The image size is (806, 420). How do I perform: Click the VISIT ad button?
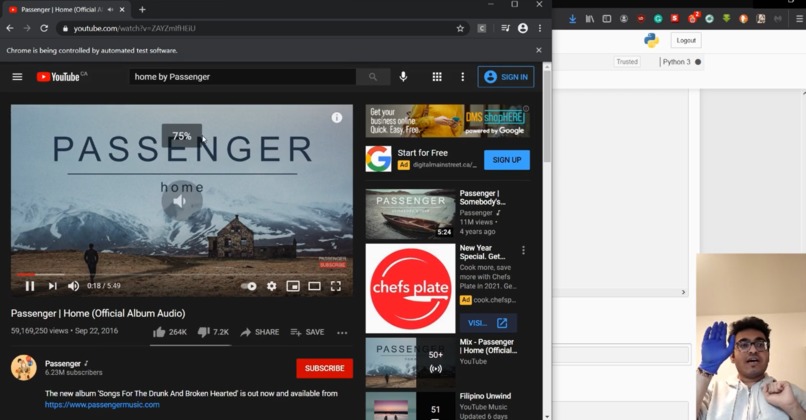pyautogui.click(x=487, y=323)
